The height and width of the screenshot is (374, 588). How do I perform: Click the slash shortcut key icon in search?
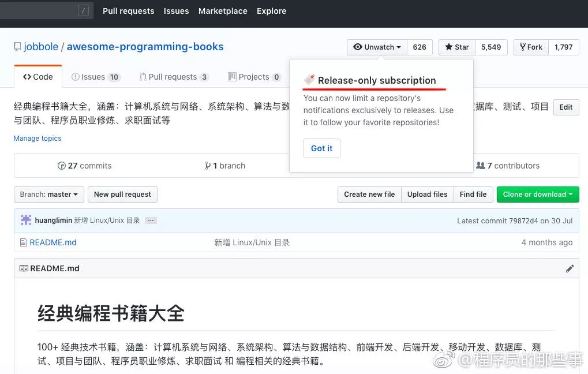(83, 10)
